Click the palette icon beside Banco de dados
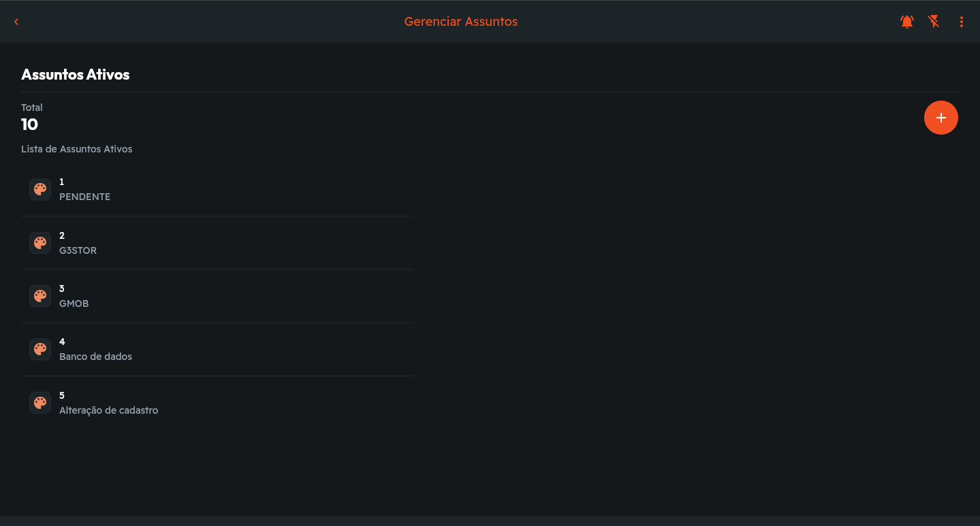Screen dimensions: 980x526 click(40, 349)
